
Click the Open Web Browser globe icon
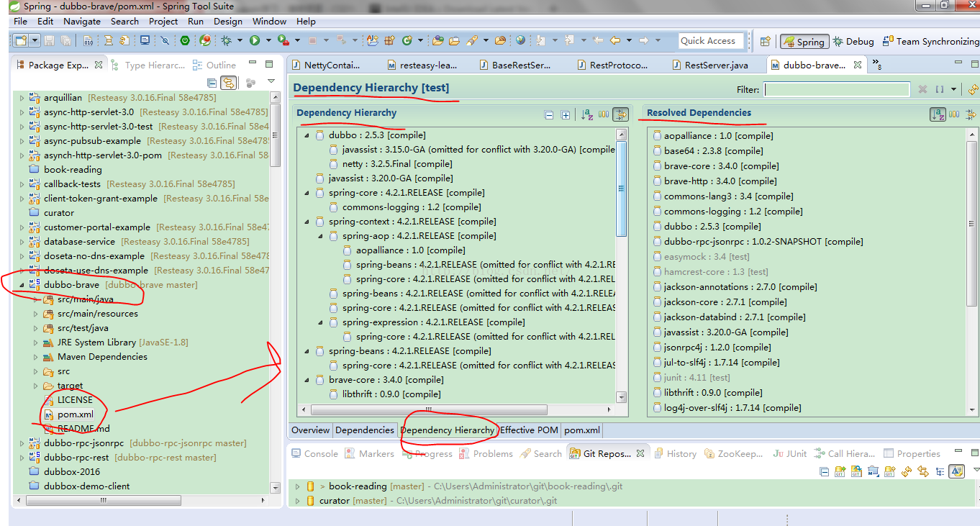520,41
